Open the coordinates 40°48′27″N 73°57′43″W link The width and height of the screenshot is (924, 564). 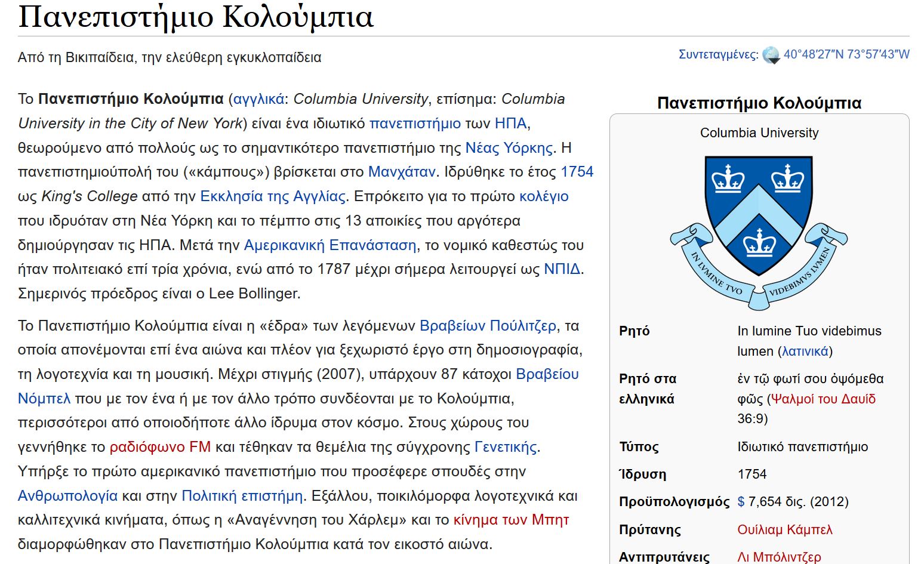(846, 54)
